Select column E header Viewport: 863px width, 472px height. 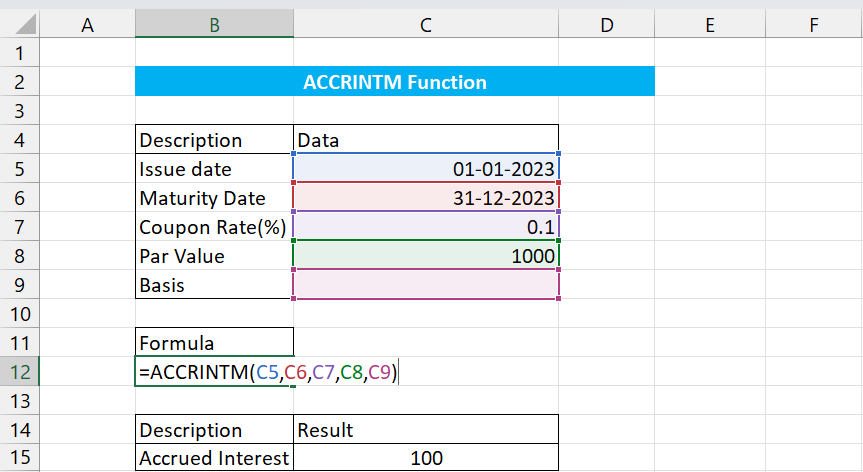709,26
